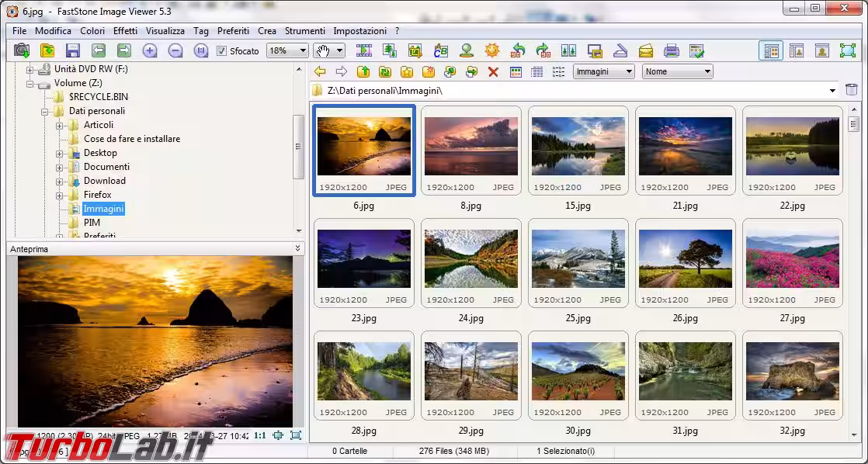The image size is (868, 464).
Task: Click the send by email envelope icon
Action: pyautogui.click(x=646, y=51)
